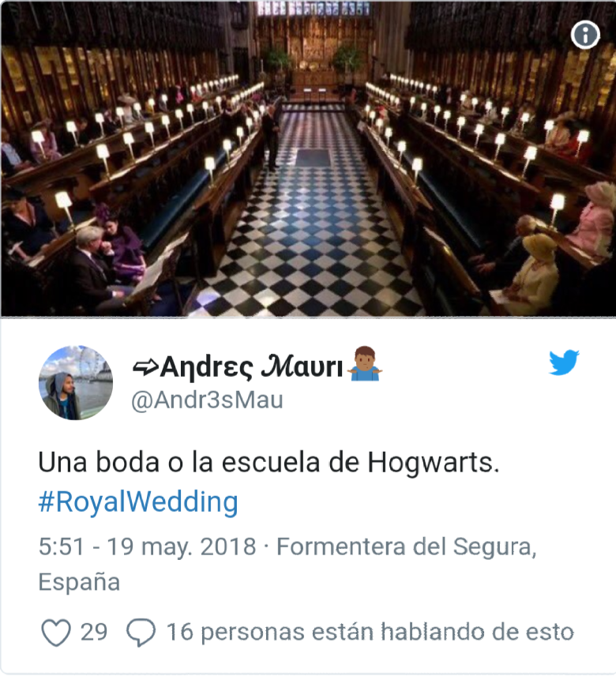The height and width of the screenshot is (680, 616).
Task: Open replies via the speech bubble icon
Action: (141, 633)
